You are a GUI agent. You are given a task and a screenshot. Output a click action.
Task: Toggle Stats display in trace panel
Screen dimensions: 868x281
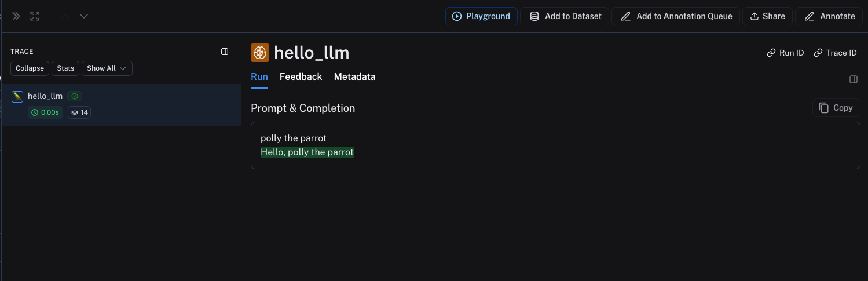coord(65,68)
